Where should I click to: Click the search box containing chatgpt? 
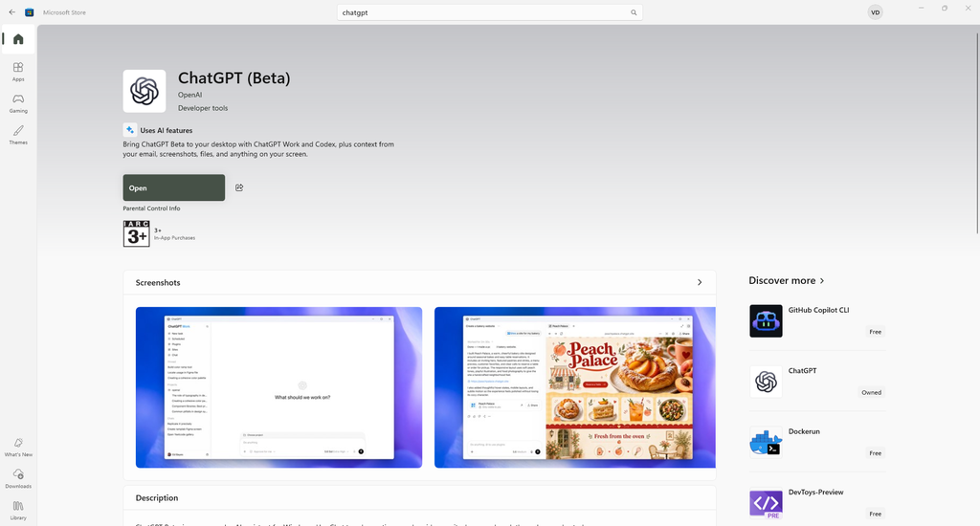coord(489,12)
